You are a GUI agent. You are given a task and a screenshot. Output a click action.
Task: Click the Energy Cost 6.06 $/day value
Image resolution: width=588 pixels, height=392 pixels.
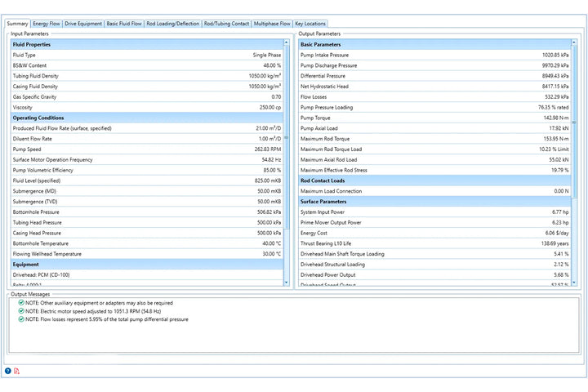pyautogui.click(x=557, y=234)
